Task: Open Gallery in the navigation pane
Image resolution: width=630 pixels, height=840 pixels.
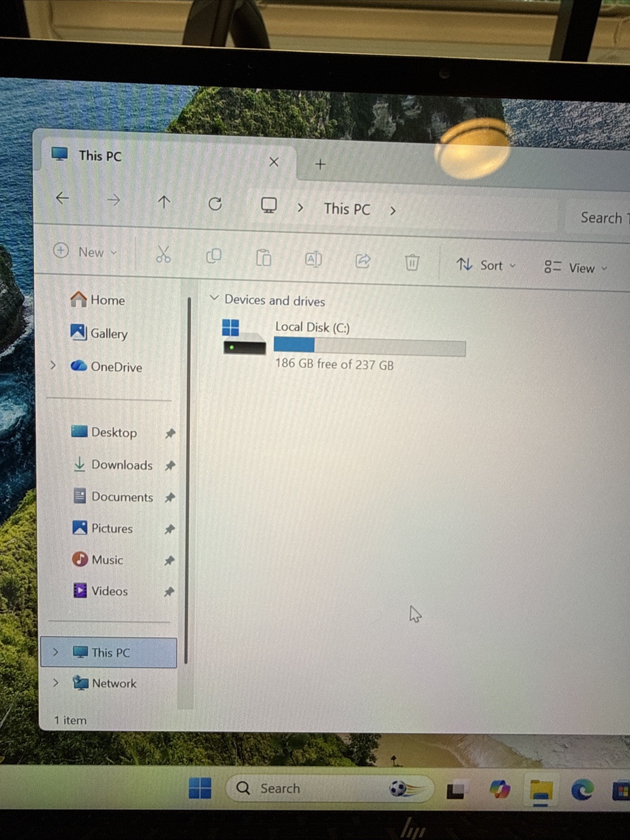Action: [99, 333]
